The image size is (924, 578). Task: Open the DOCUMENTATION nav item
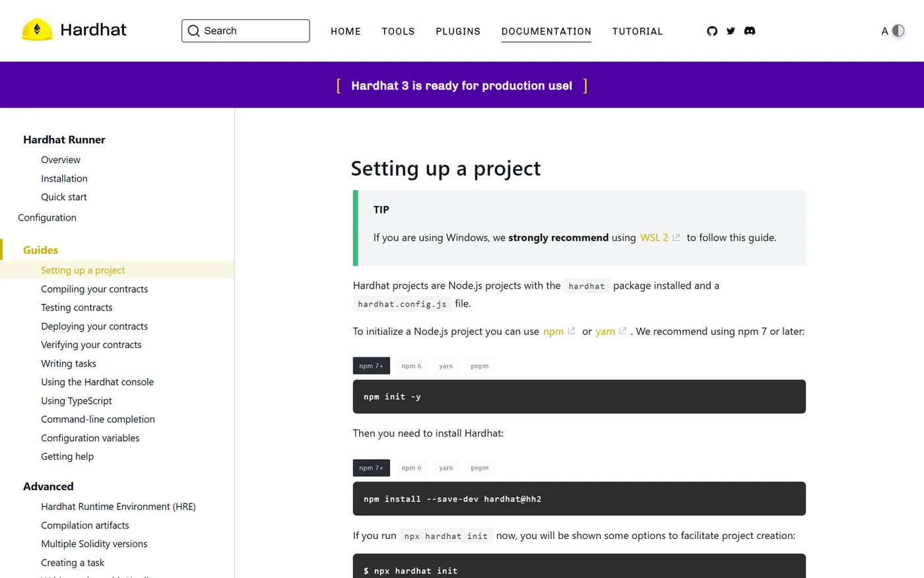point(546,32)
